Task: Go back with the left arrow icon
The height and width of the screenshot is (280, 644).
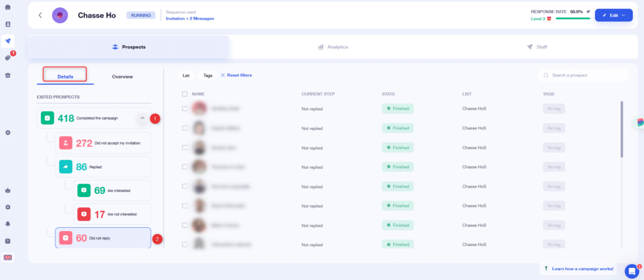Action: click(40, 15)
